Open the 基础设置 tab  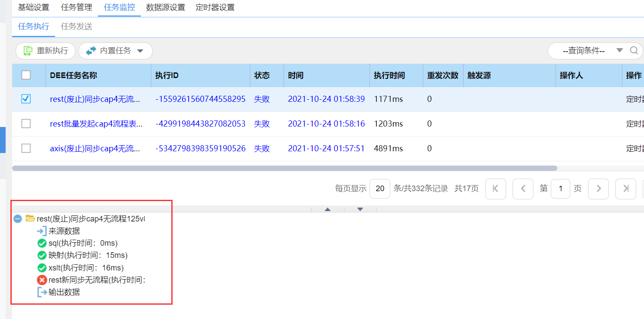tap(34, 7)
